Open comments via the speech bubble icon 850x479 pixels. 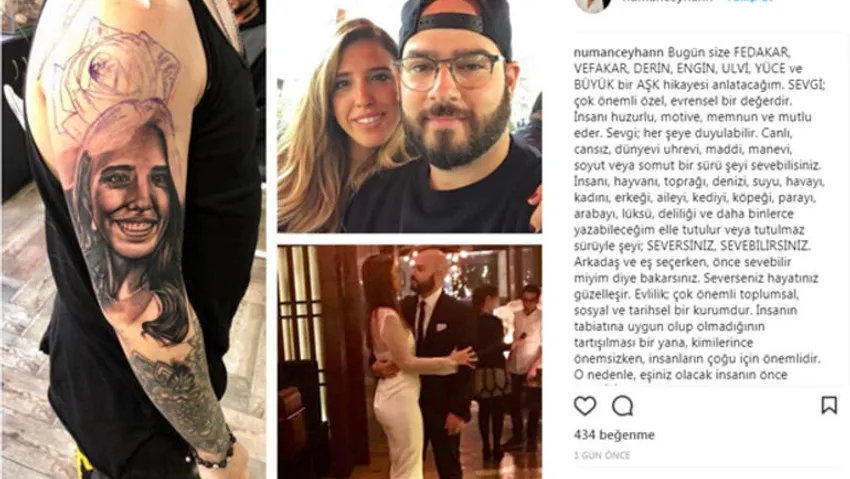(x=622, y=405)
